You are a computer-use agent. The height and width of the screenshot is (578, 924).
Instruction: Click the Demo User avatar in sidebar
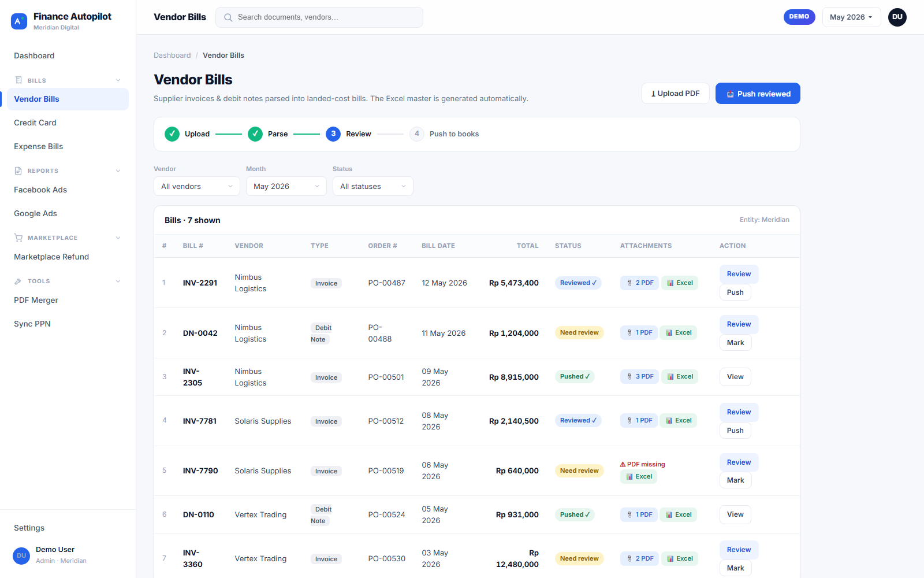tap(21, 555)
